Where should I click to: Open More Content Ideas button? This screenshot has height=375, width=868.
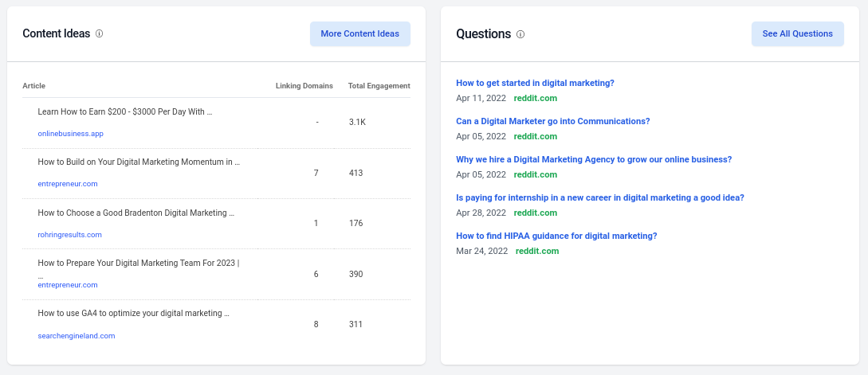pos(359,34)
